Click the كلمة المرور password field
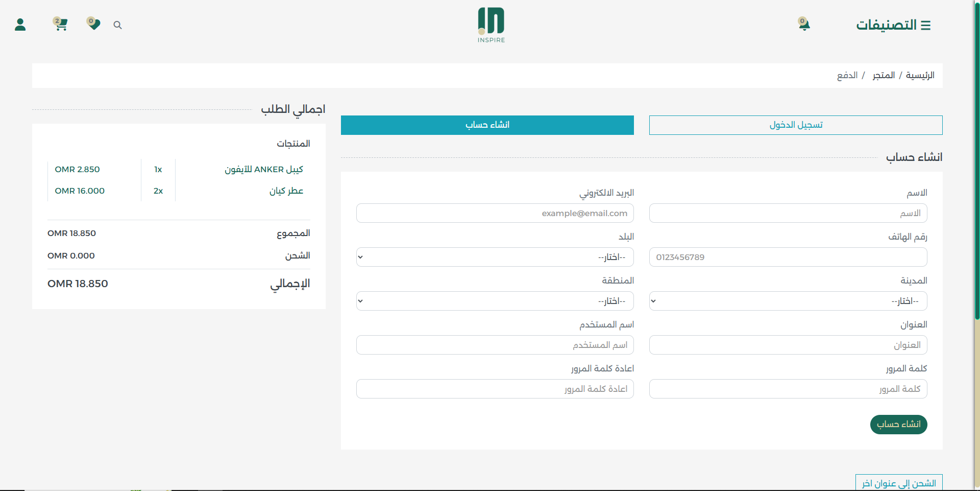 [x=788, y=389]
